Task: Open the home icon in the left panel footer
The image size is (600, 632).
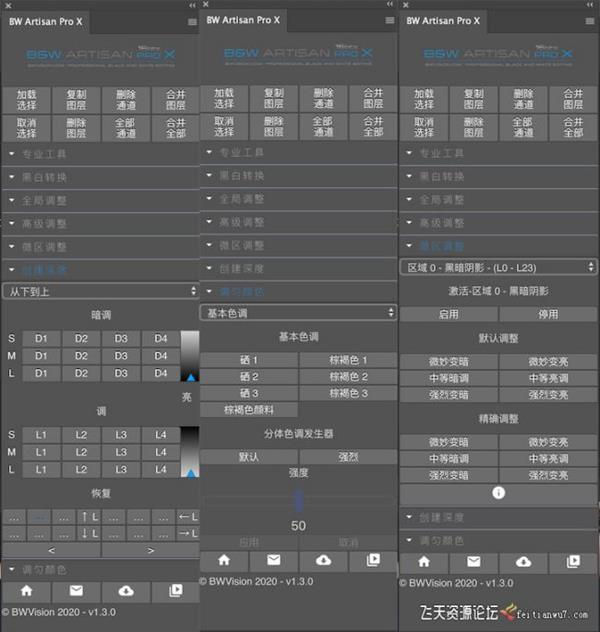Action: 27,591
